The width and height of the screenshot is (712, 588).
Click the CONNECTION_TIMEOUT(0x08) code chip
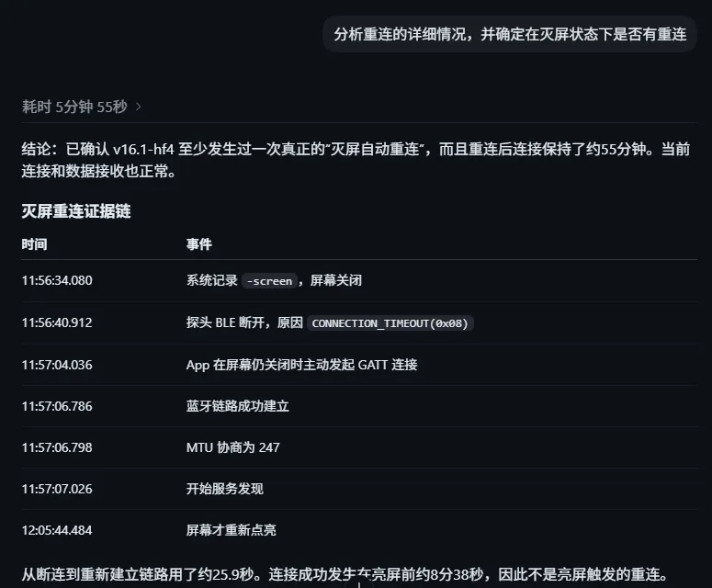(390, 323)
